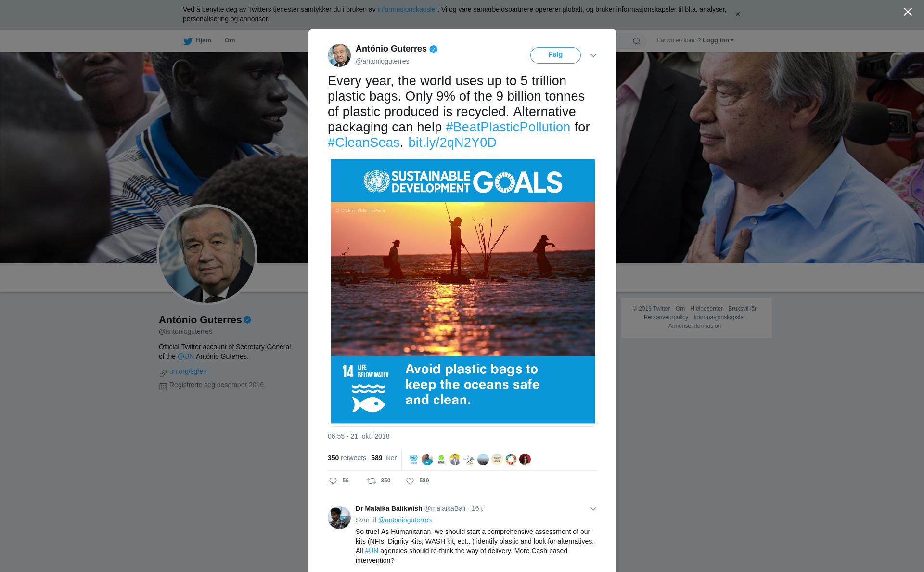The width and height of the screenshot is (924, 572).
Task: Open the Sustainable Development Goals image
Action: coord(462,291)
